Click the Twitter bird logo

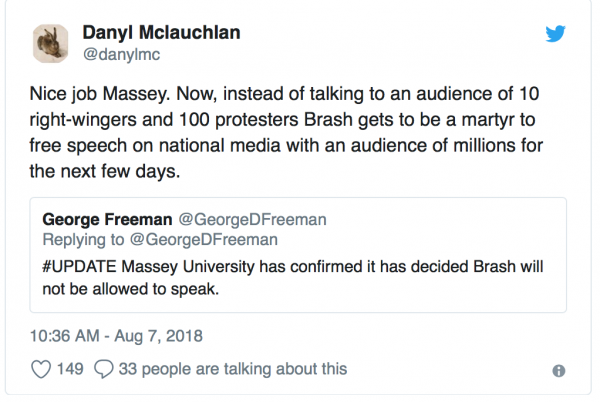point(556,34)
